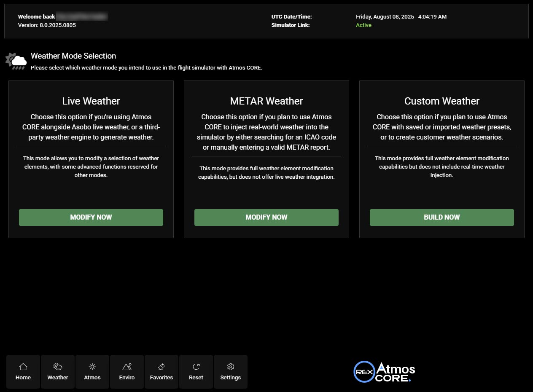Click BUILD NOW under Custom Weather
The width and height of the screenshot is (533, 392).
click(441, 217)
